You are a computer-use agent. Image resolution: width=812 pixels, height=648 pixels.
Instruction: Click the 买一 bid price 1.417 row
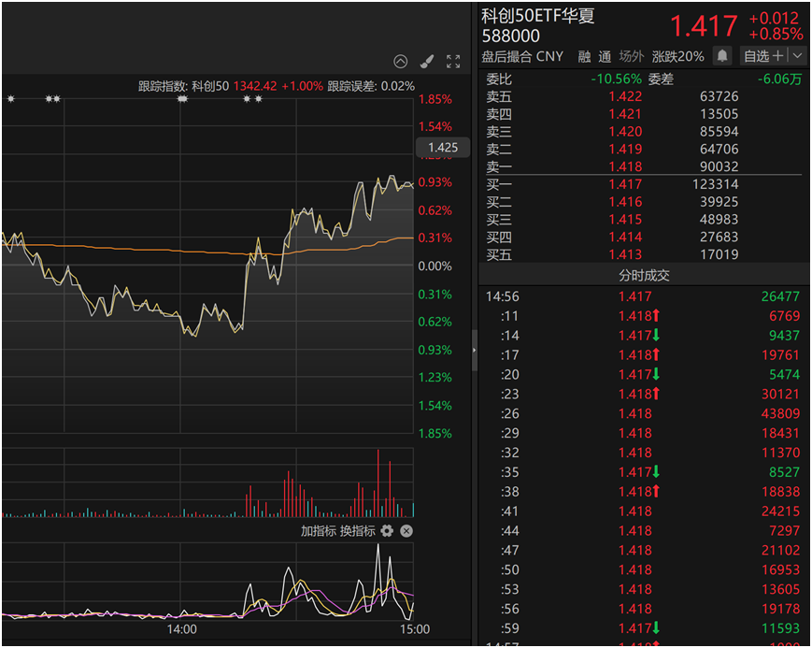coord(644,184)
